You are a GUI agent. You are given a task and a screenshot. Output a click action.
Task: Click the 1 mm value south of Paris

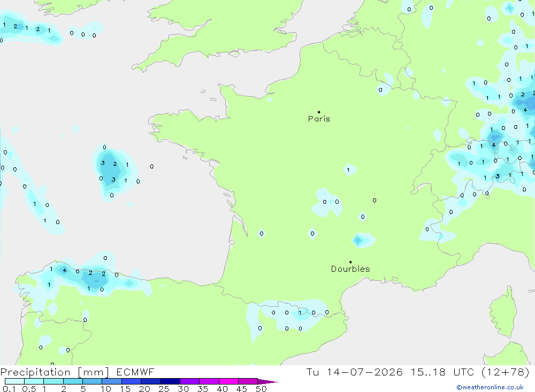pos(348,170)
